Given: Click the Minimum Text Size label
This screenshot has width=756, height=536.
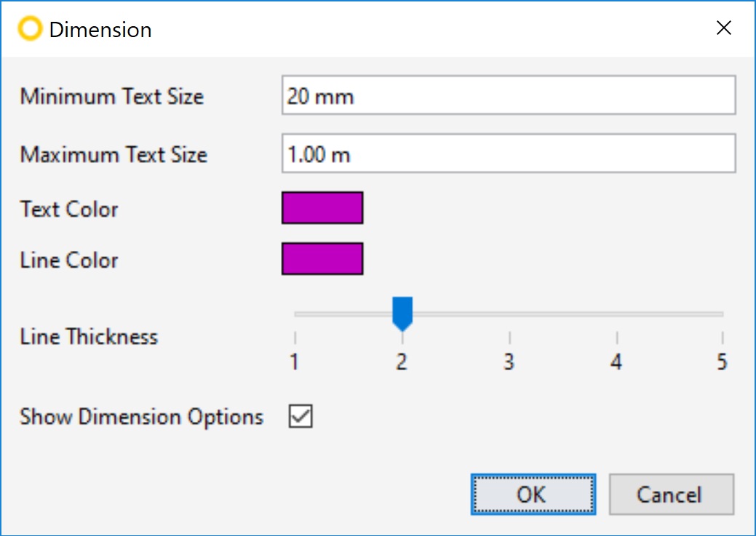Looking at the screenshot, I should (112, 96).
